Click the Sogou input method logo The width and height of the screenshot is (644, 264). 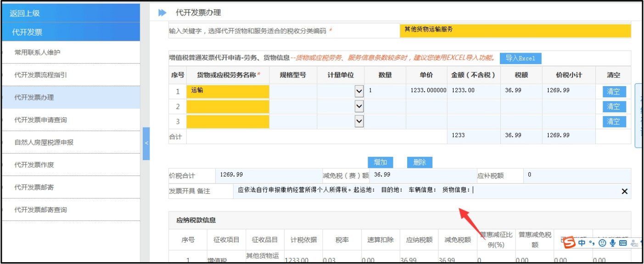pos(570,242)
